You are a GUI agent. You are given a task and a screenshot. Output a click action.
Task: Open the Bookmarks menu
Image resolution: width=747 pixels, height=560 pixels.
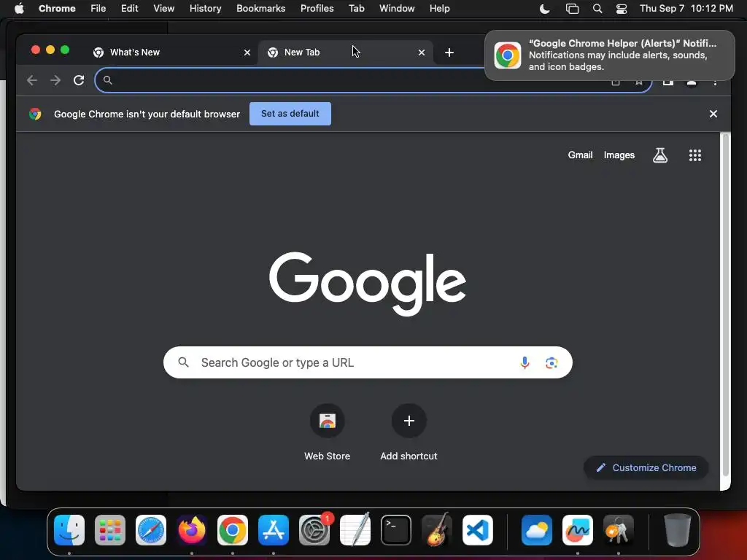[261, 9]
